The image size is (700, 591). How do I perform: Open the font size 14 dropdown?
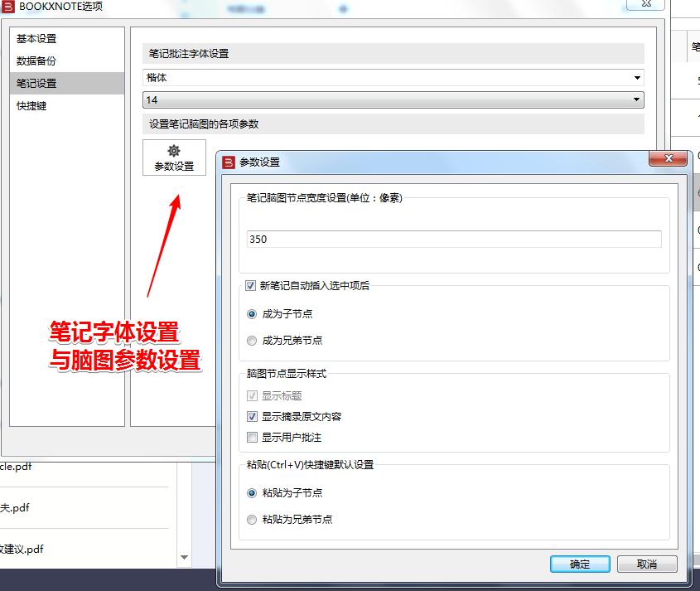[389, 99]
